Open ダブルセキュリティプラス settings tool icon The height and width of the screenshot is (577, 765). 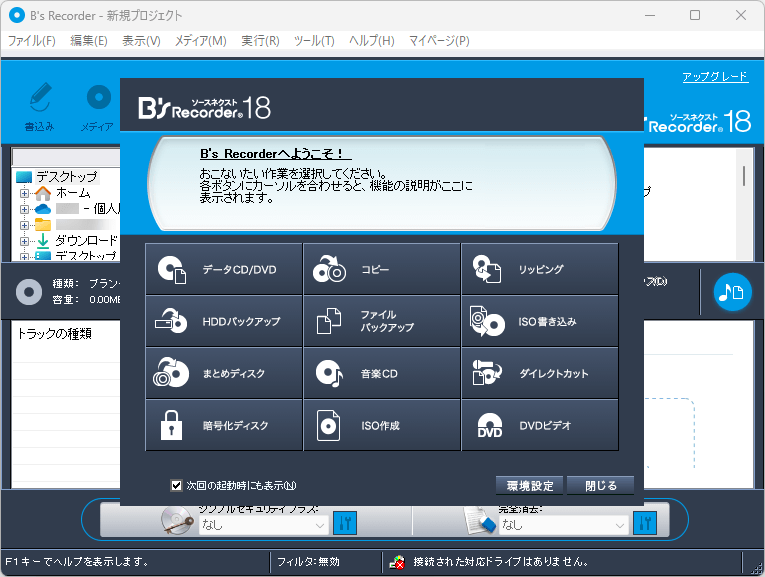344,523
